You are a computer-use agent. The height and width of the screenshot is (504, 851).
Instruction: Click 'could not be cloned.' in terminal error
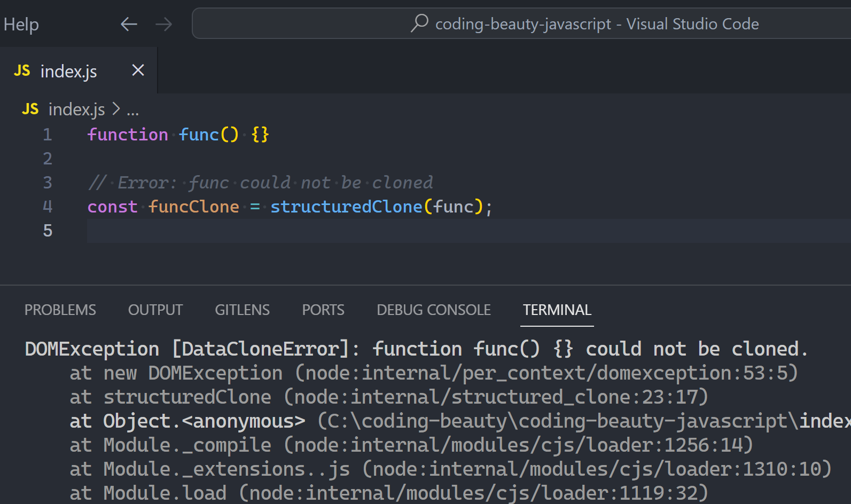point(697,349)
